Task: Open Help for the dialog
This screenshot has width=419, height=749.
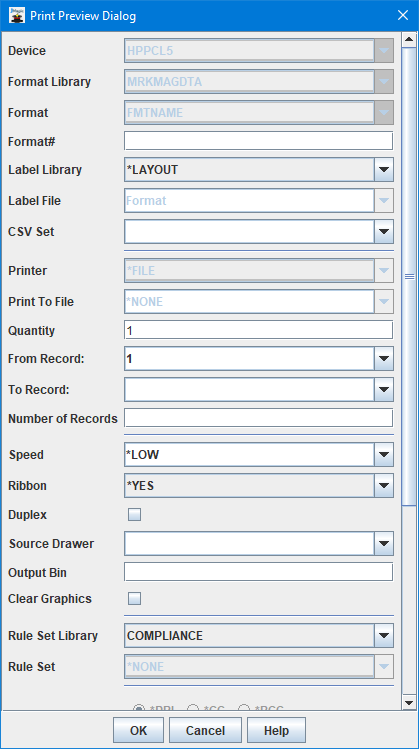Action: tap(276, 730)
